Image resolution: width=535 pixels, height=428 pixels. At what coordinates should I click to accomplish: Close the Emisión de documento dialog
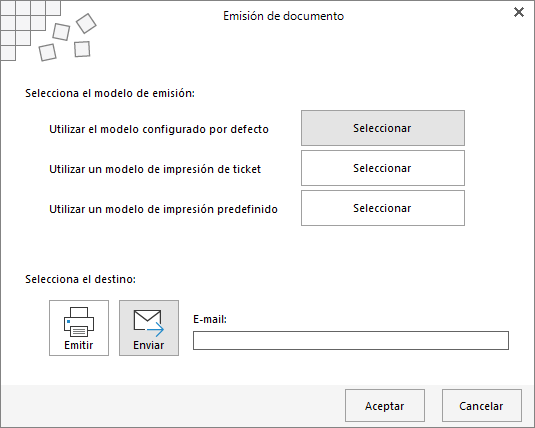[519, 12]
